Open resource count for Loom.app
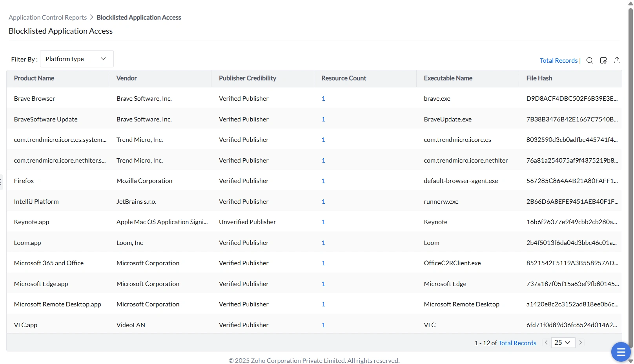The image size is (634, 364). tap(323, 243)
